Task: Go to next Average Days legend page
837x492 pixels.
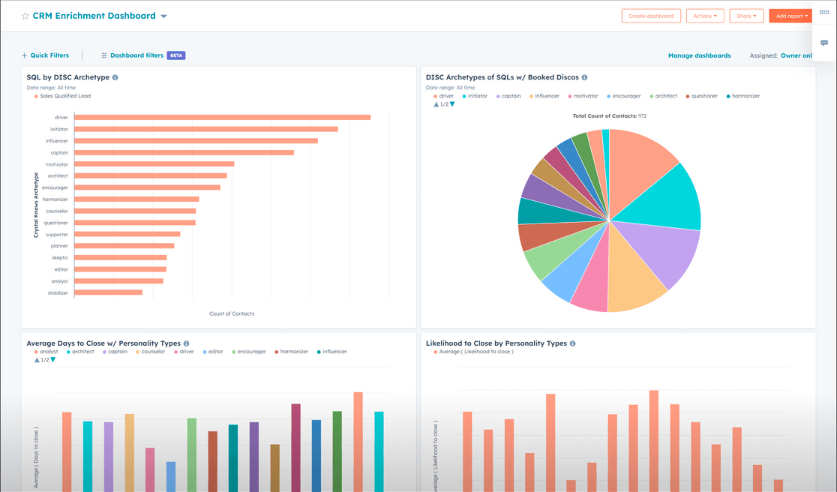Action: (53, 360)
